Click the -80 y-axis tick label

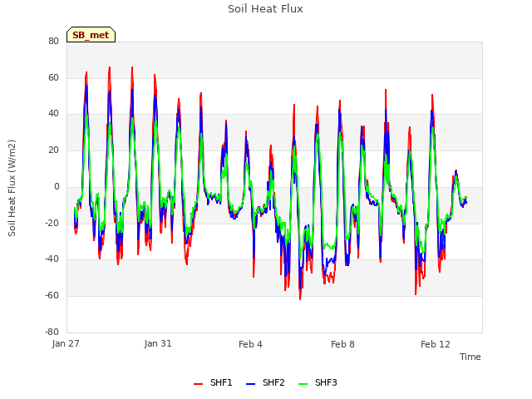coord(52,332)
